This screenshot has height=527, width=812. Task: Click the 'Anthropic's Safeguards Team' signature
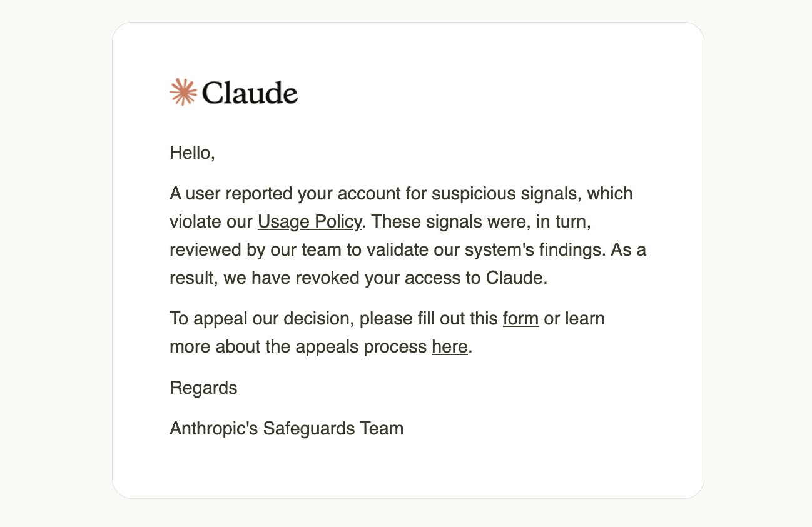click(287, 429)
